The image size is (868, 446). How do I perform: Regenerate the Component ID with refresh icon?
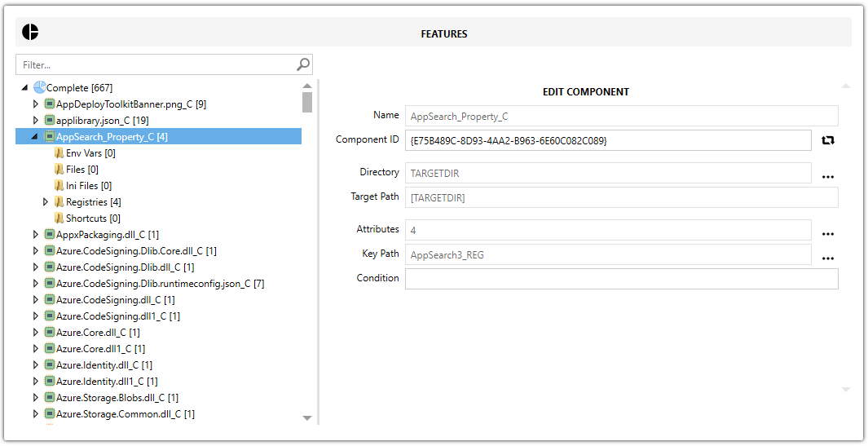coord(827,140)
